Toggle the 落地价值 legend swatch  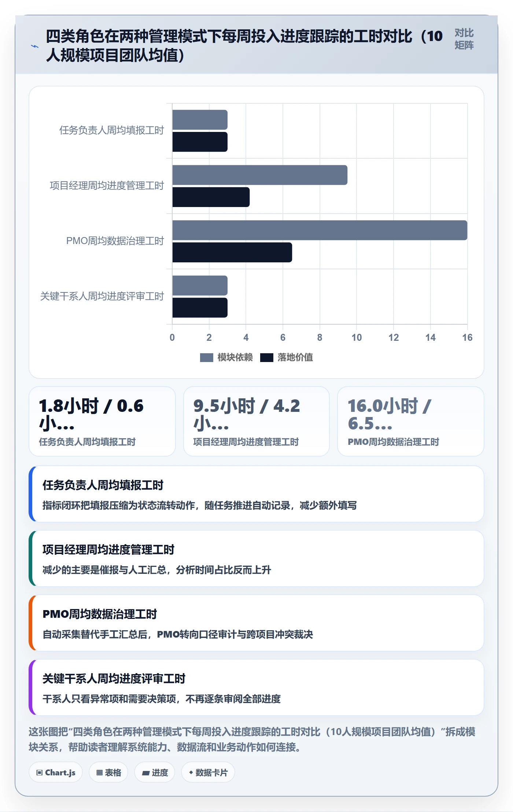(266, 358)
